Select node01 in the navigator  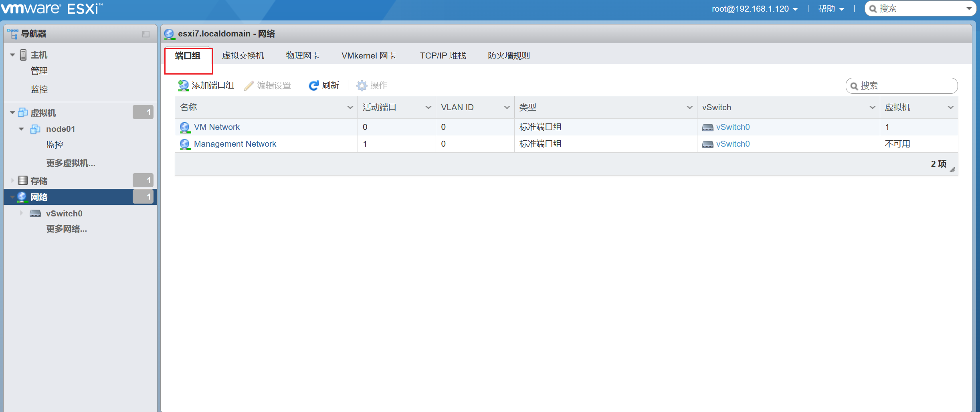click(x=61, y=129)
